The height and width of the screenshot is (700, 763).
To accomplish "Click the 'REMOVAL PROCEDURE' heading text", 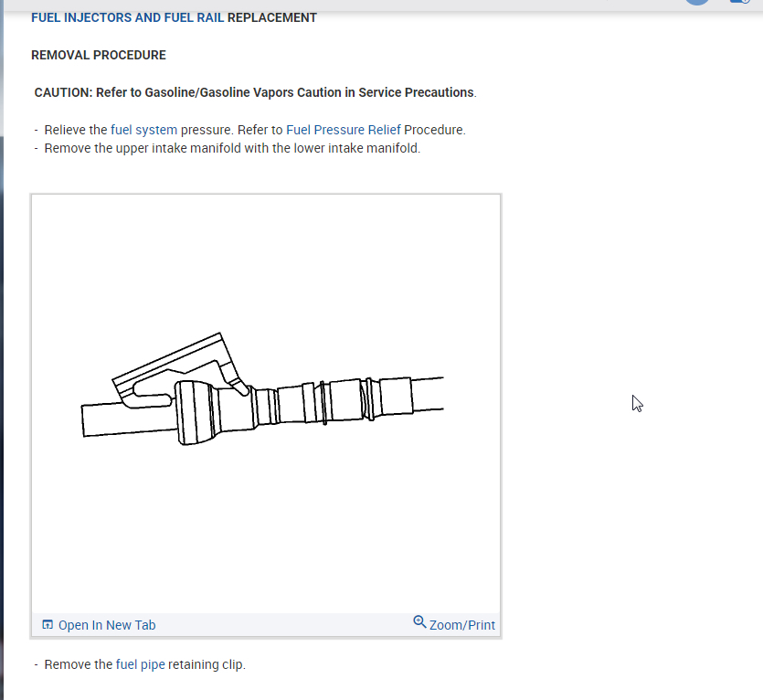I will (x=99, y=55).
